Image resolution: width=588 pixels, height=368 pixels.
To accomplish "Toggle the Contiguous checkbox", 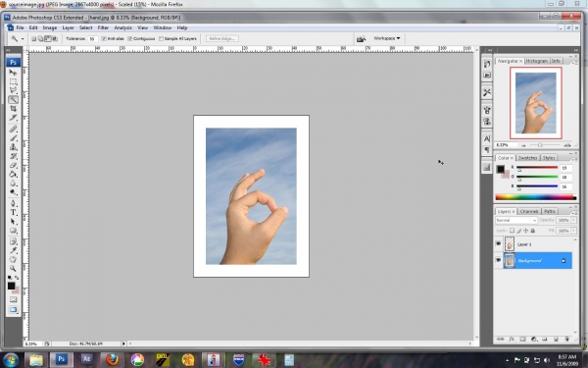I will pyautogui.click(x=130, y=38).
